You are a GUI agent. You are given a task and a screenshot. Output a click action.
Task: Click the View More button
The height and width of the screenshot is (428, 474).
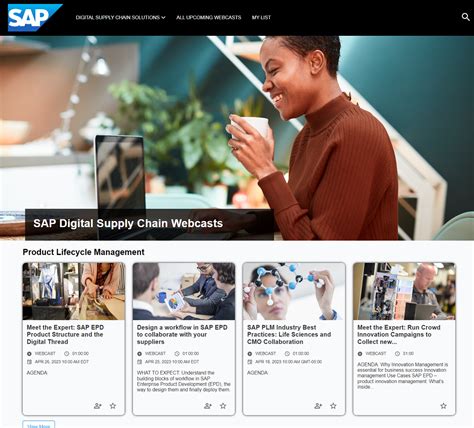pyautogui.click(x=39, y=425)
